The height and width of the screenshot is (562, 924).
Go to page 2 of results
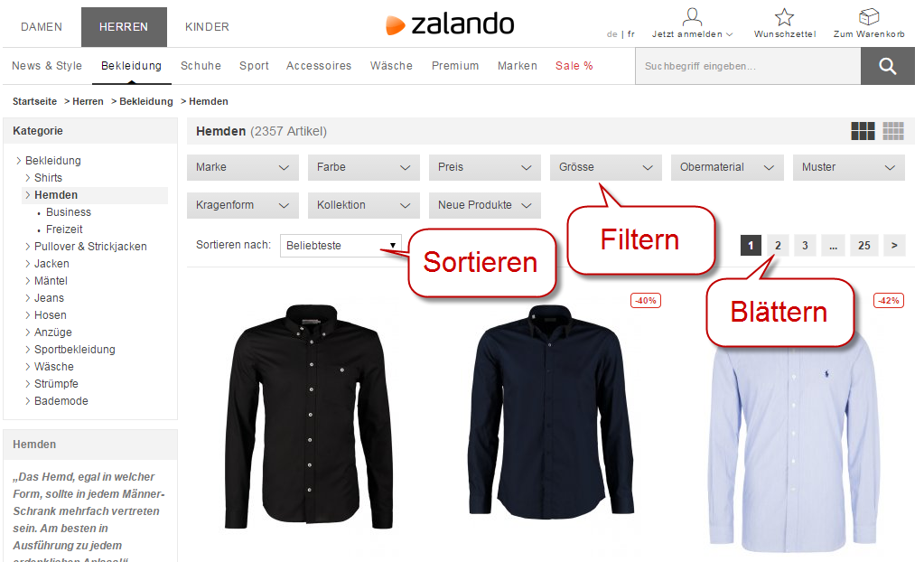[778, 246]
